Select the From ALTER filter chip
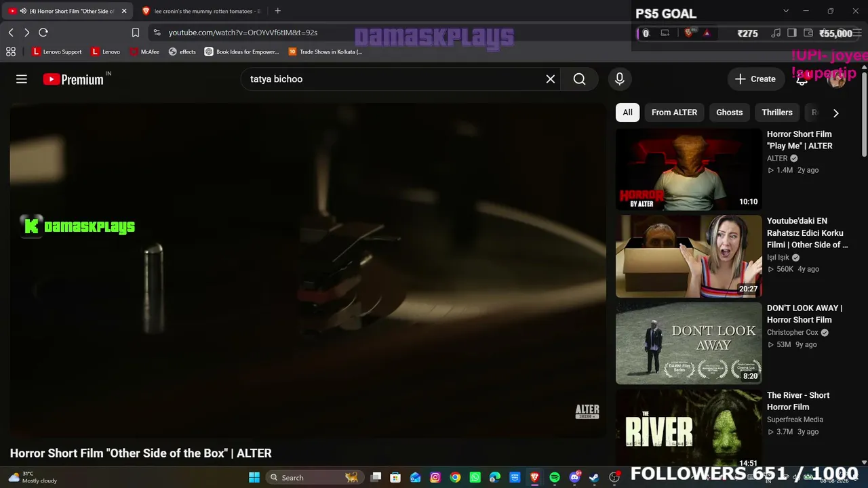Screen dimensions: 868x488 coord(674,113)
